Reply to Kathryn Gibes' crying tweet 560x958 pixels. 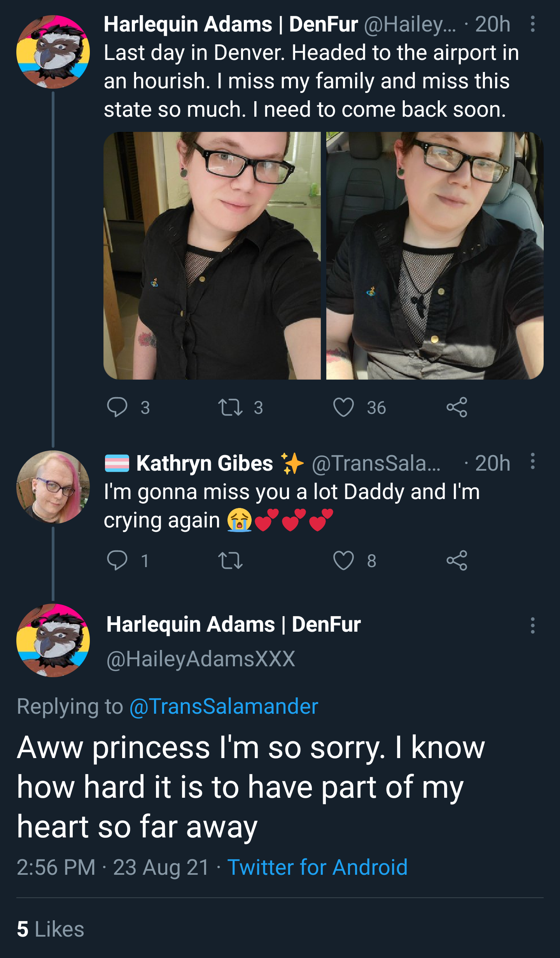[x=117, y=560]
